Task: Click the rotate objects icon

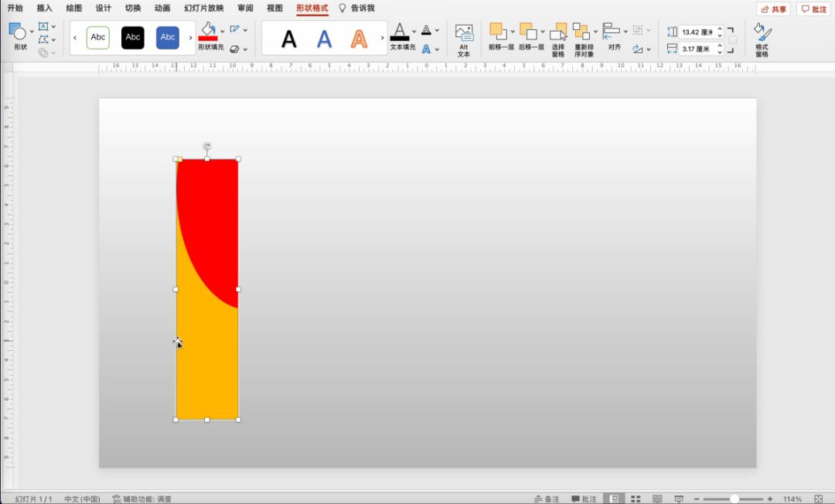Action: pos(637,49)
